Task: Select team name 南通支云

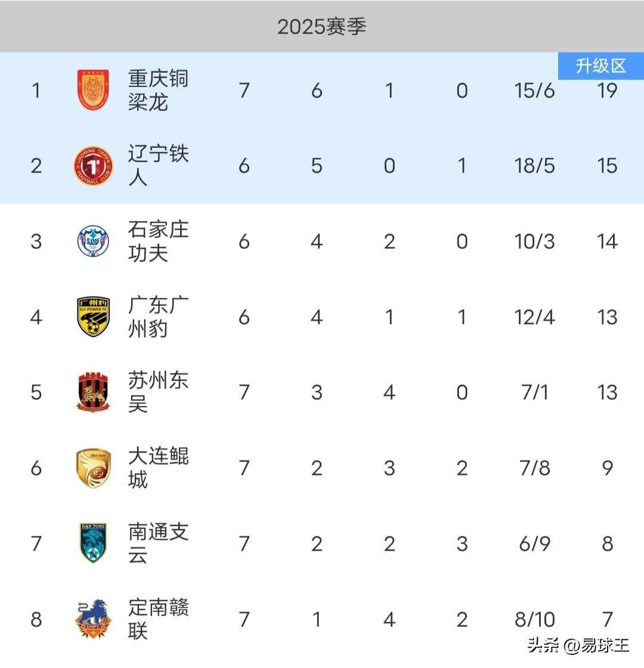Action: [158, 543]
